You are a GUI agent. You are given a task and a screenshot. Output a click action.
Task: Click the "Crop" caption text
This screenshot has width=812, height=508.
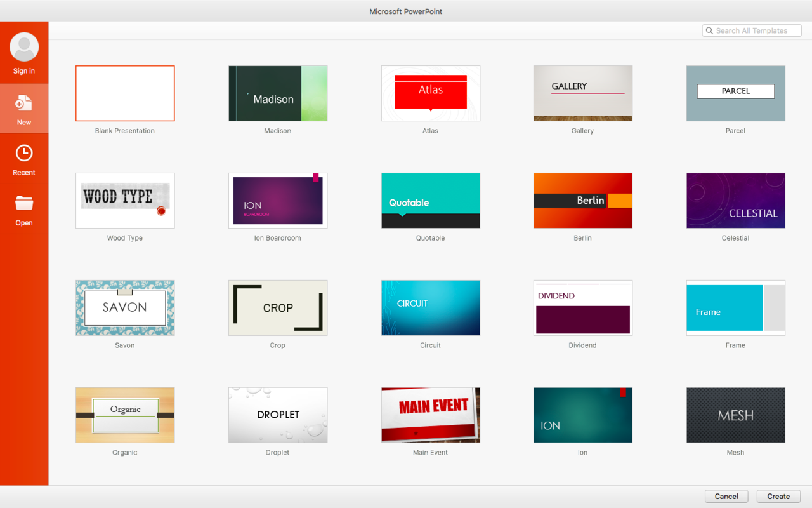coord(278,345)
